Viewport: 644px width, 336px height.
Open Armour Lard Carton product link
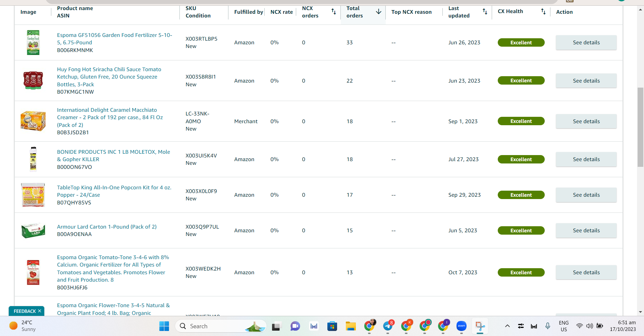(x=107, y=227)
